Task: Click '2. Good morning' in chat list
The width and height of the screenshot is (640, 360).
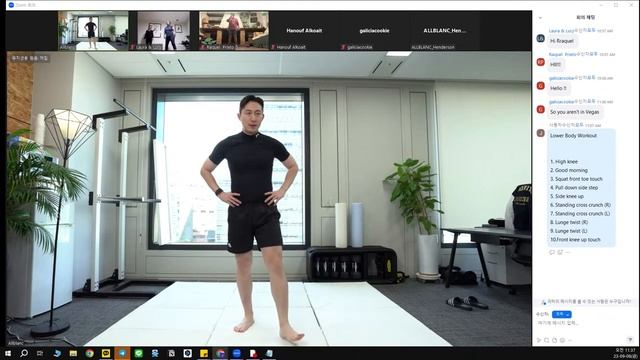Action: pyautogui.click(x=569, y=170)
